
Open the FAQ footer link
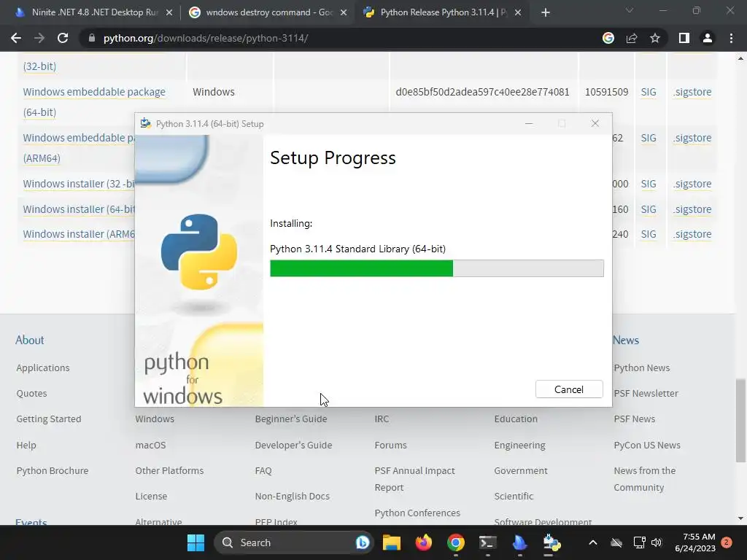tap(263, 470)
